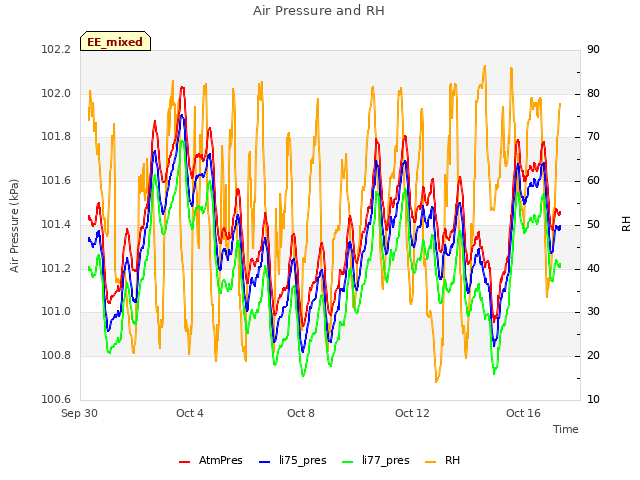
Task: Click the EE_mixed annotation label
Action: click(x=115, y=41)
